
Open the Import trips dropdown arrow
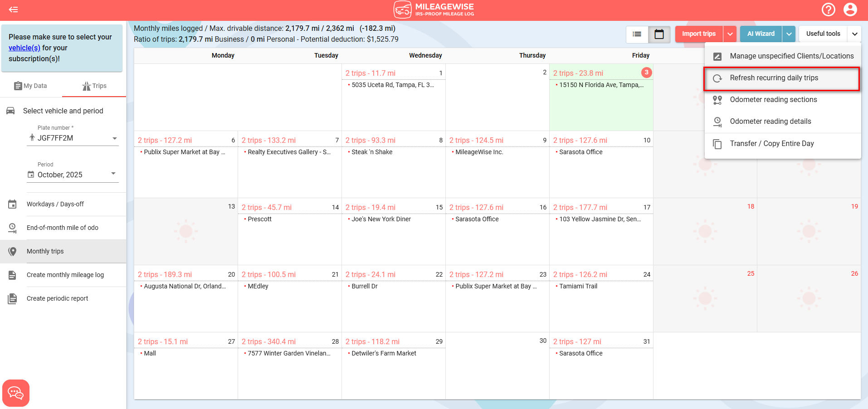tap(730, 34)
